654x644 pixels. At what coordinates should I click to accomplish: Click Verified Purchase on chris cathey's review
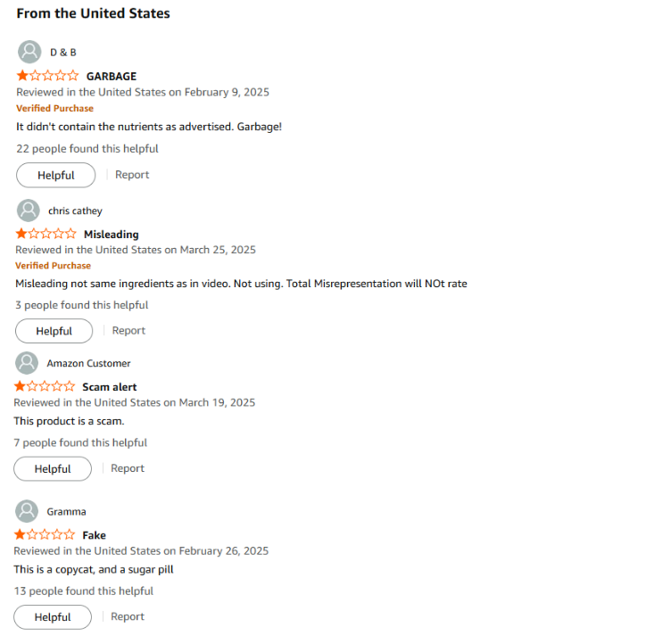tap(53, 265)
